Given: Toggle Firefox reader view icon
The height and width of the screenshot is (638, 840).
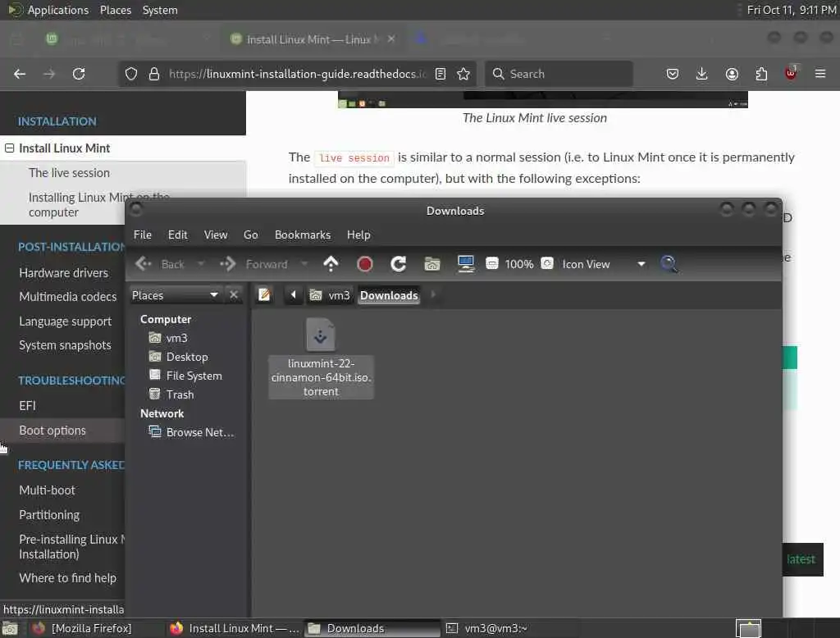Looking at the screenshot, I should [x=441, y=74].
